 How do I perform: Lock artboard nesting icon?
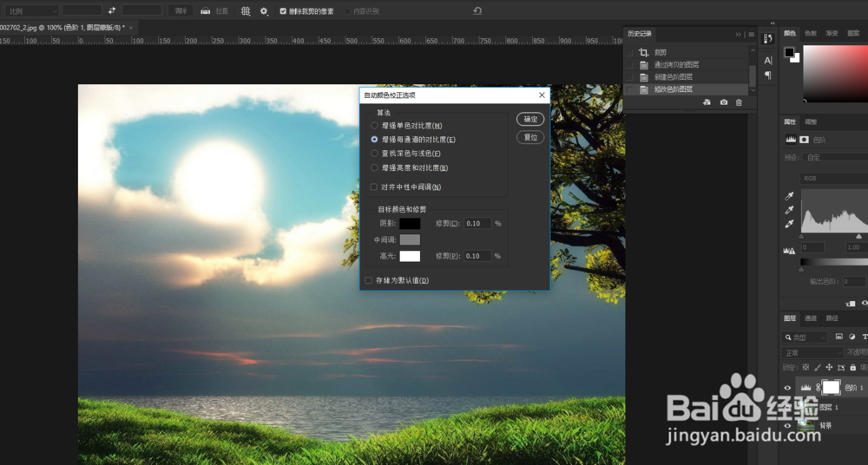pyautogui.click(x=841, y=367)
